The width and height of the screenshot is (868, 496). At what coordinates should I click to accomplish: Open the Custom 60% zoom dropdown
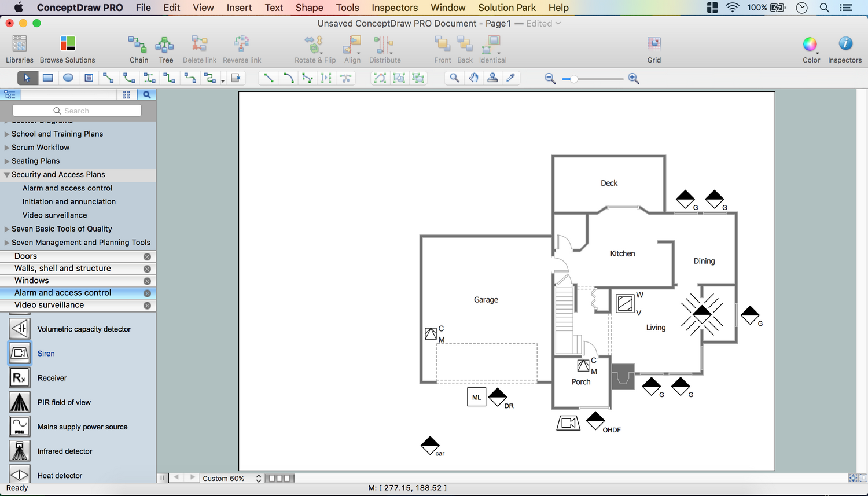pyautogui.click(x=231, y=478)
